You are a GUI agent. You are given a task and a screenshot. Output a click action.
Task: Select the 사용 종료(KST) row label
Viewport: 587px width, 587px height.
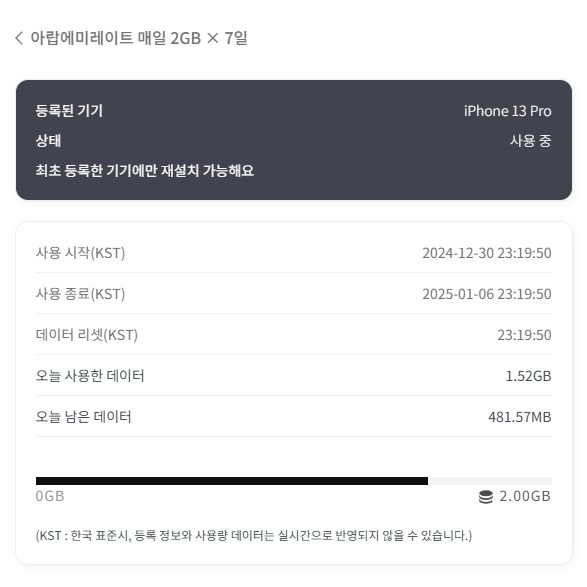(x=80, y=294)
